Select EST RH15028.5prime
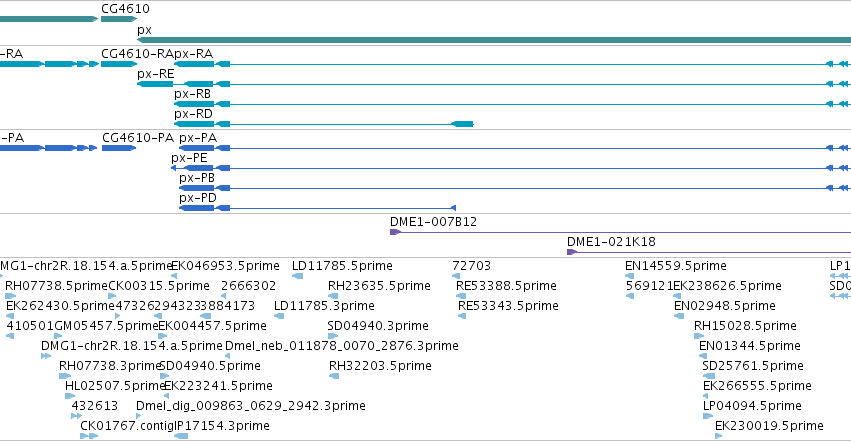The image size is (851, 441). 745,326
